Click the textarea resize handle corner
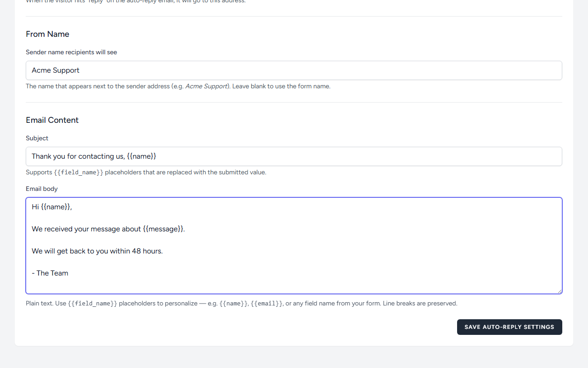The image size is (588, 368). 560,291
